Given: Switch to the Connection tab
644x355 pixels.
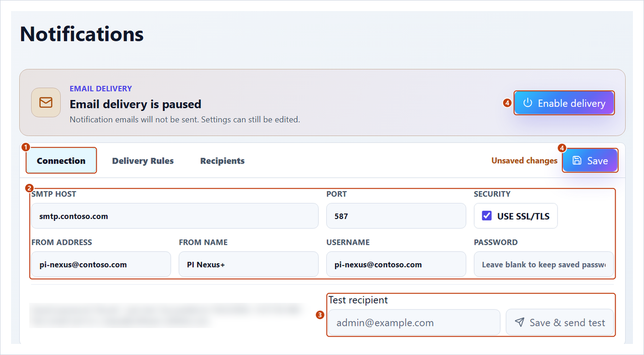Looking at the screenshot, I should (x=61, y=160).
